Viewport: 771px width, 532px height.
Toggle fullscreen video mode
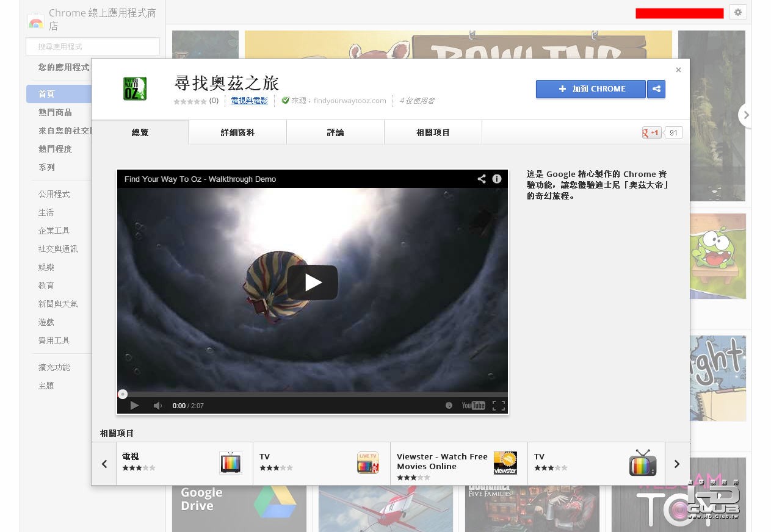(x=499, y=406)
